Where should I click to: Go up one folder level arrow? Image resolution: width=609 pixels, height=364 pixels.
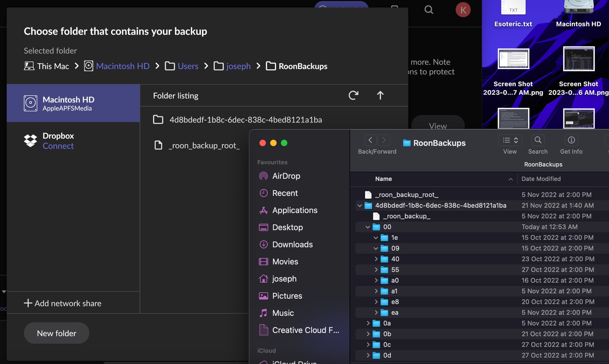pos(380,95)
